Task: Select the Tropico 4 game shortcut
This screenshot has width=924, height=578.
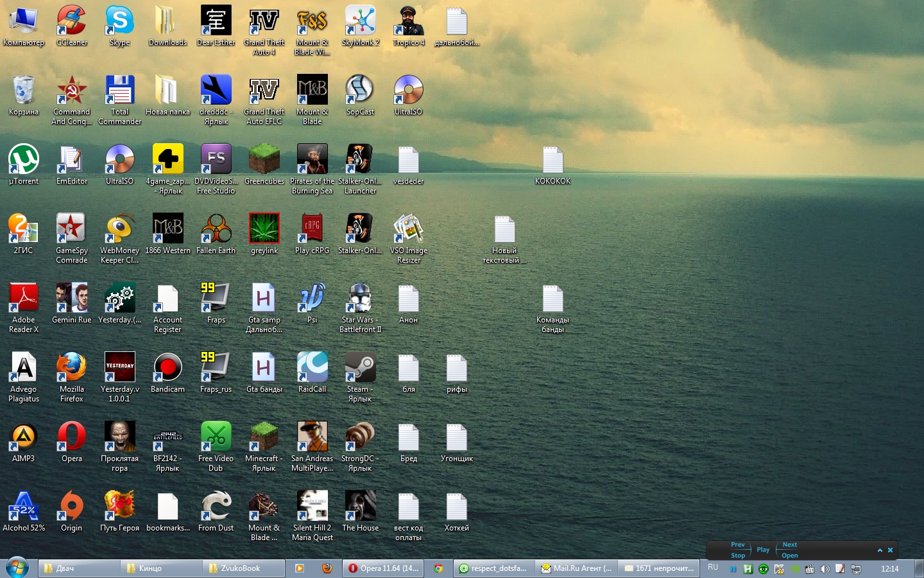Action: 409,21
